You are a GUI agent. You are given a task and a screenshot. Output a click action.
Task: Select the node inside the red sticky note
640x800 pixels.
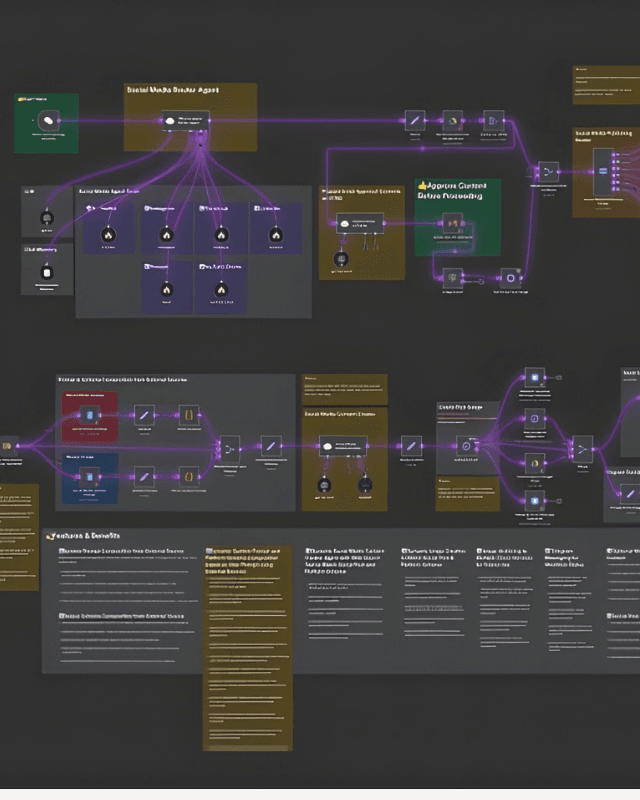click(90, 414)
